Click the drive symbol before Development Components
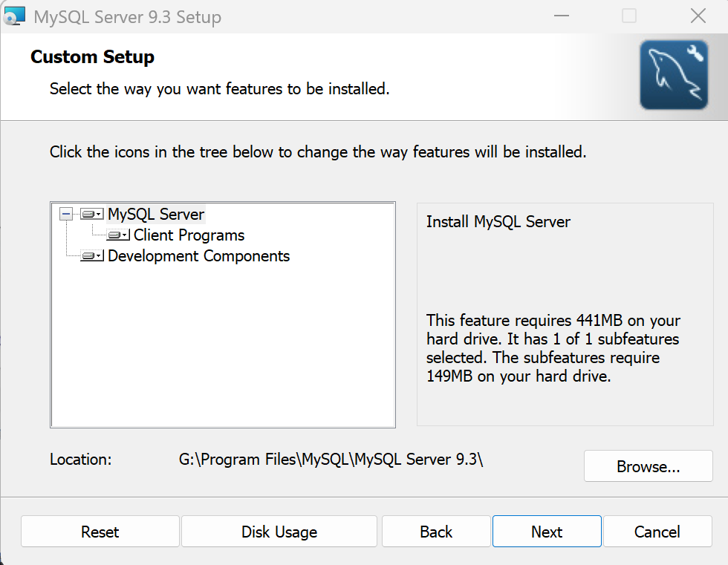The image size is (728, 565). pos(90,256)
